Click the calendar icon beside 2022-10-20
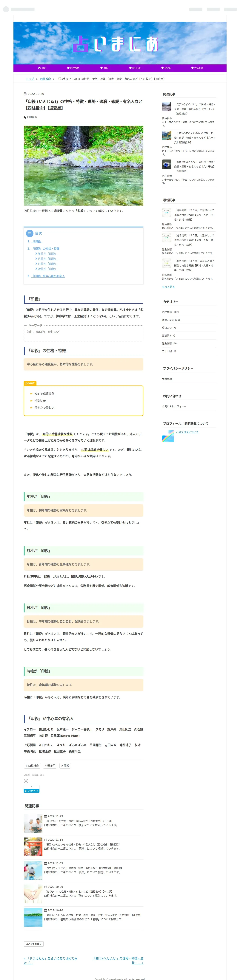The width and height of the screenshot is (240, 980). click(x=25, y=94)
